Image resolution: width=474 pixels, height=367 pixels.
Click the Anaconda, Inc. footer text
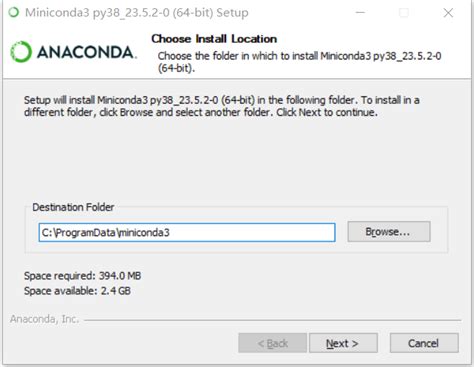(44, 319)
